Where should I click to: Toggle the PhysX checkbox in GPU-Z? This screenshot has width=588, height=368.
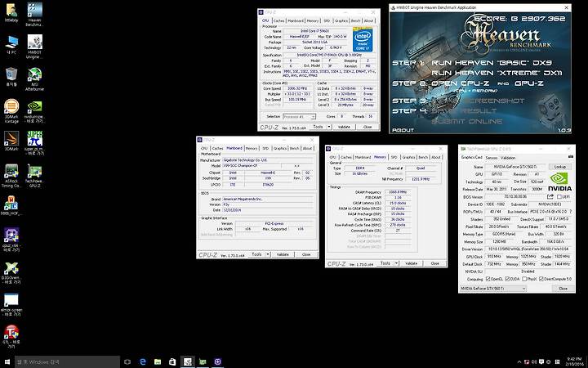point(525,279)
